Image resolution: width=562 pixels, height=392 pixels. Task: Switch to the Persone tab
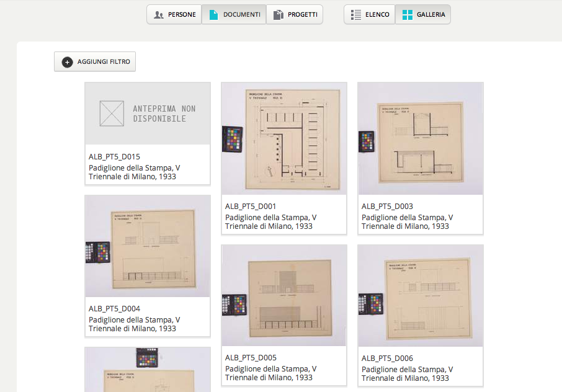click(174, 14)
